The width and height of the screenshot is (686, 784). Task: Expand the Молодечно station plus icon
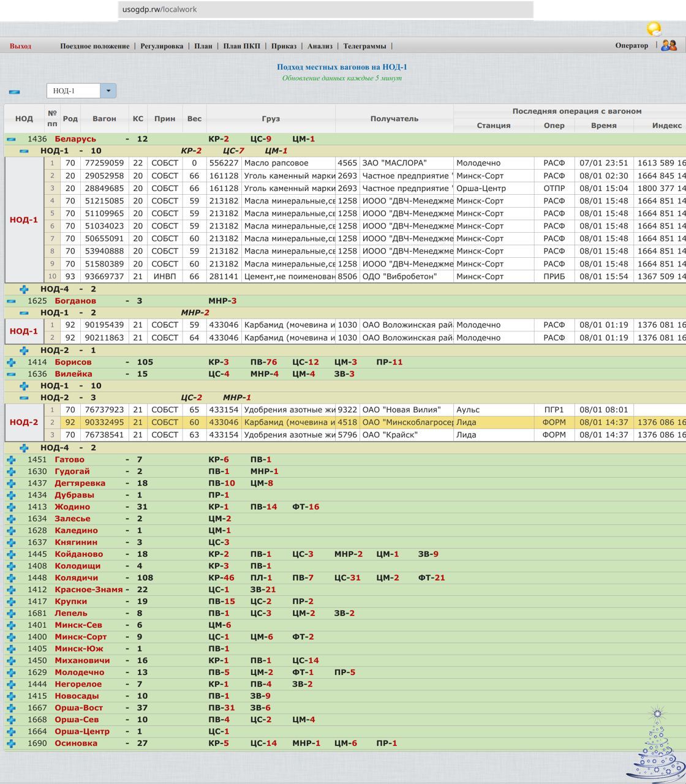point(11,672)
